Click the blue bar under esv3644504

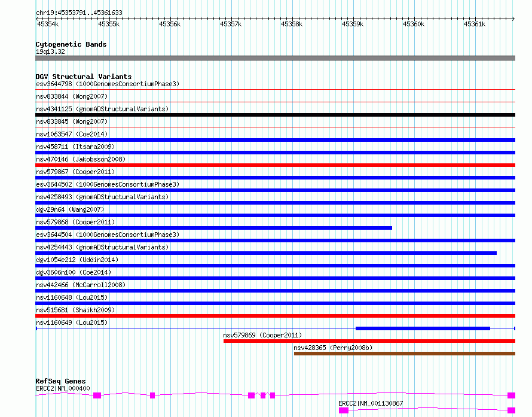(x=275, y=241)
